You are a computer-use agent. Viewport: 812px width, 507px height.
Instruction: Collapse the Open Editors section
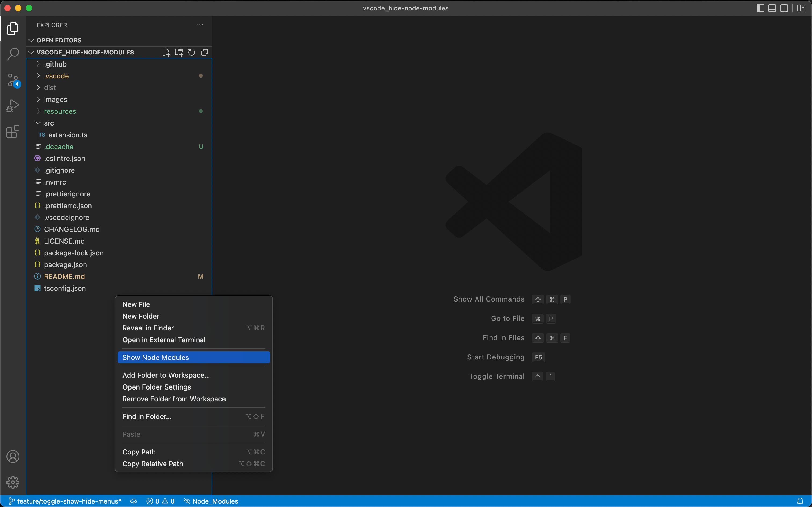click(59, 40)
